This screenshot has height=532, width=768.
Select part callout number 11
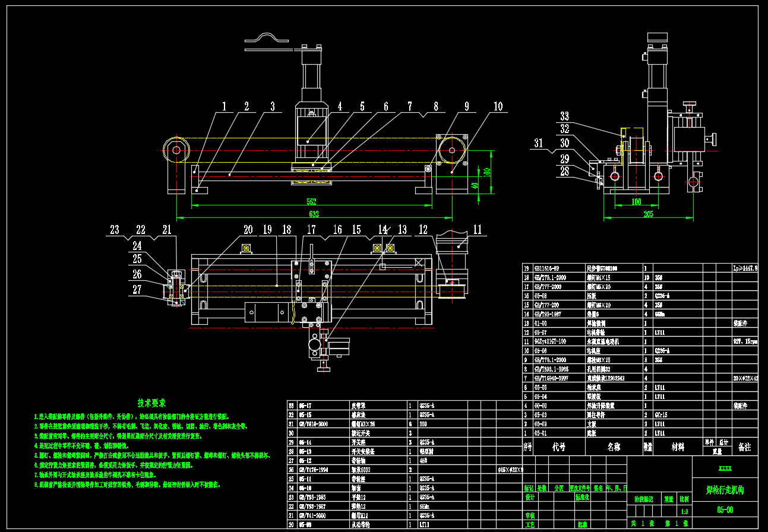click(476, 230)
